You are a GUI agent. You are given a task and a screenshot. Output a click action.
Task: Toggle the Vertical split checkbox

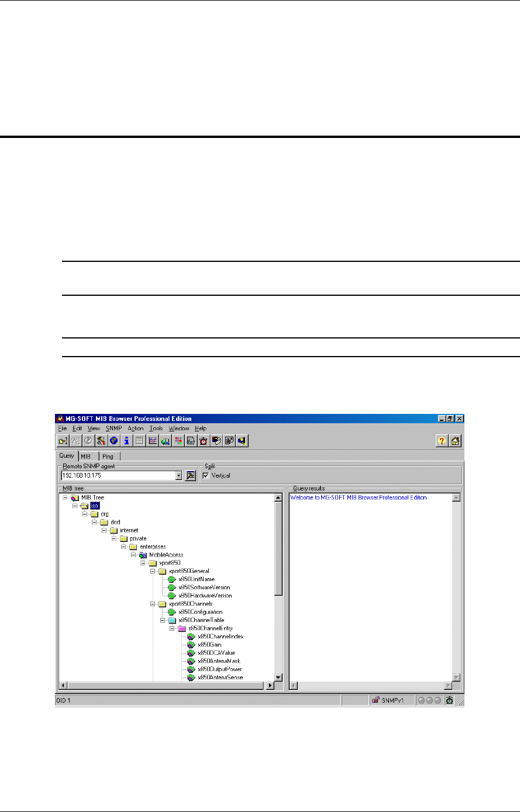point(205,475)
